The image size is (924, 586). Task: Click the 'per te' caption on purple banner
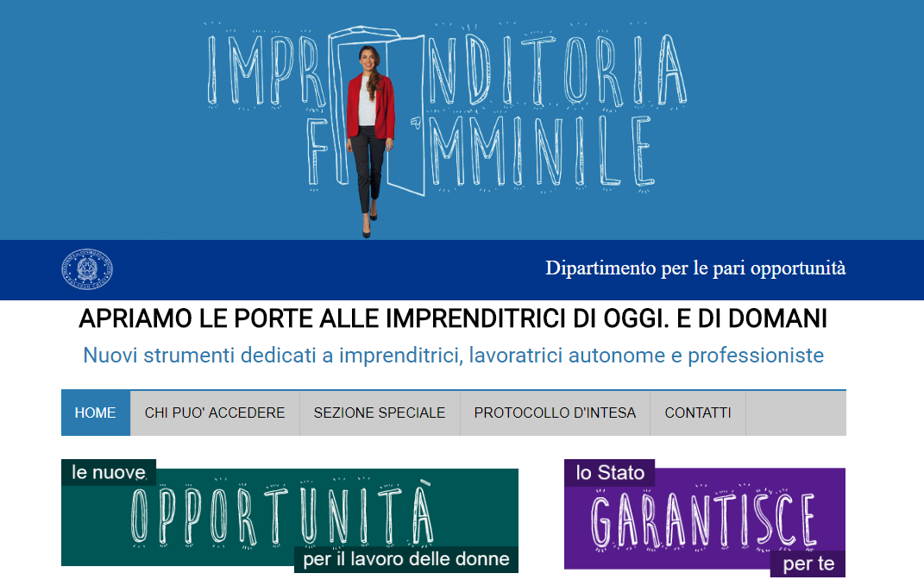click(x=808, y=564)
